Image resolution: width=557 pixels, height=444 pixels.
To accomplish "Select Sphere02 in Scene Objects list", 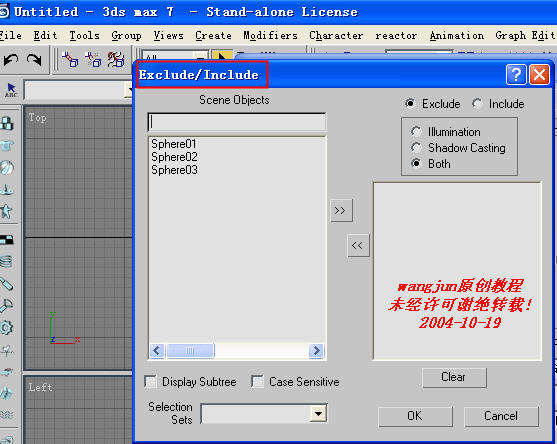I will pos(174,157).
